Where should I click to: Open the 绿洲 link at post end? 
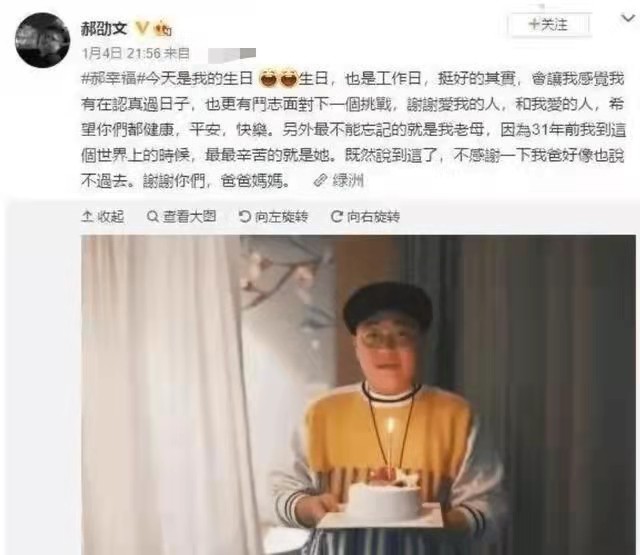348,180
